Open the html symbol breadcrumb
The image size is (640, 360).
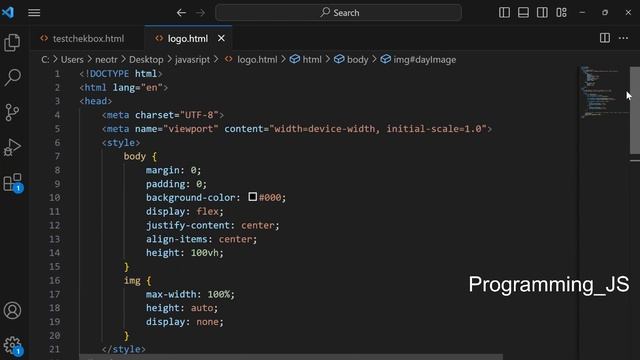[306, 60]
